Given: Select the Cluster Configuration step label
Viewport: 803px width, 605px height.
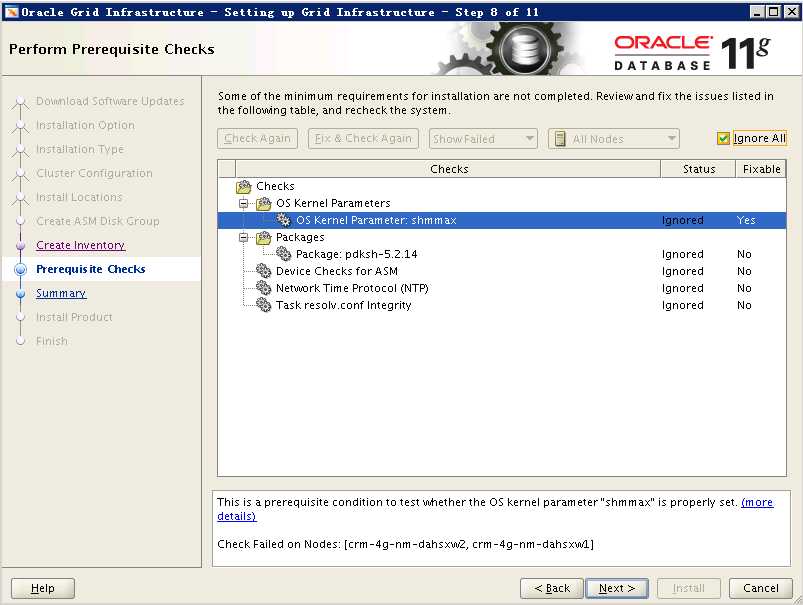Looking at the screenshot, I should click(94, 174).
